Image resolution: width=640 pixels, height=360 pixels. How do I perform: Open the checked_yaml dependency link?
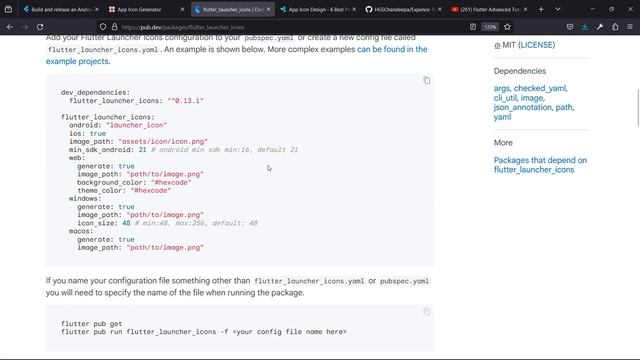[x=540, y=88]
